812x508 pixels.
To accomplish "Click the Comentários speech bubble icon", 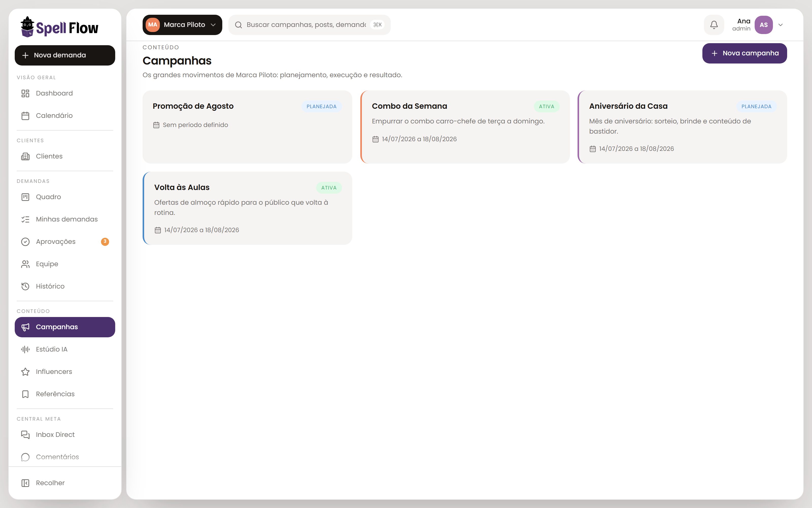I will (x=25, y=457).
